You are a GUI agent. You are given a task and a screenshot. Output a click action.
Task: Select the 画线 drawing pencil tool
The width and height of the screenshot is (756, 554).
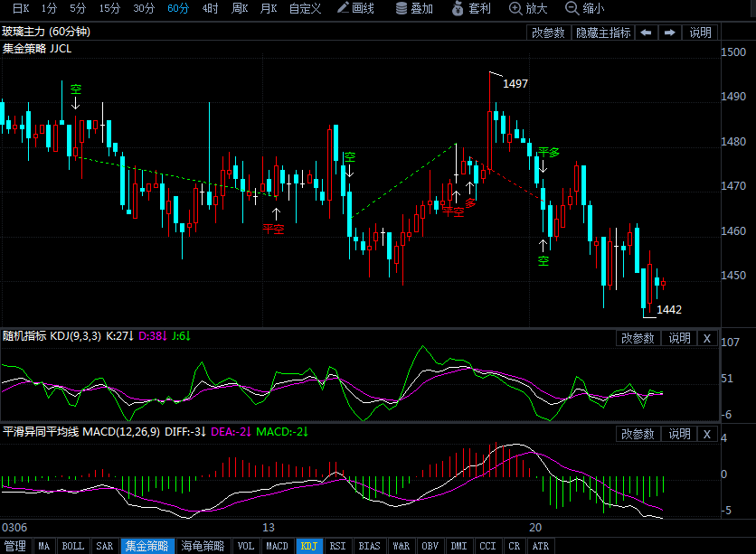pos(345,8)
